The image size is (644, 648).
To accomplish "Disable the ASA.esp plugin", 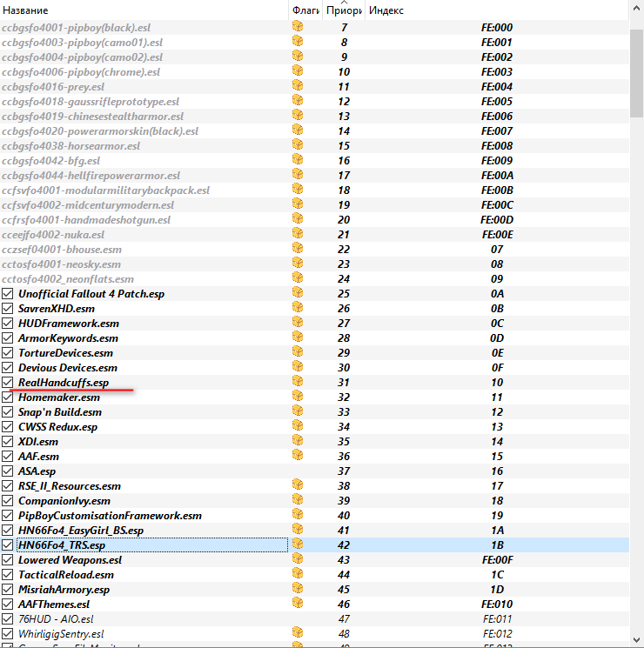I will click(8, 471).
